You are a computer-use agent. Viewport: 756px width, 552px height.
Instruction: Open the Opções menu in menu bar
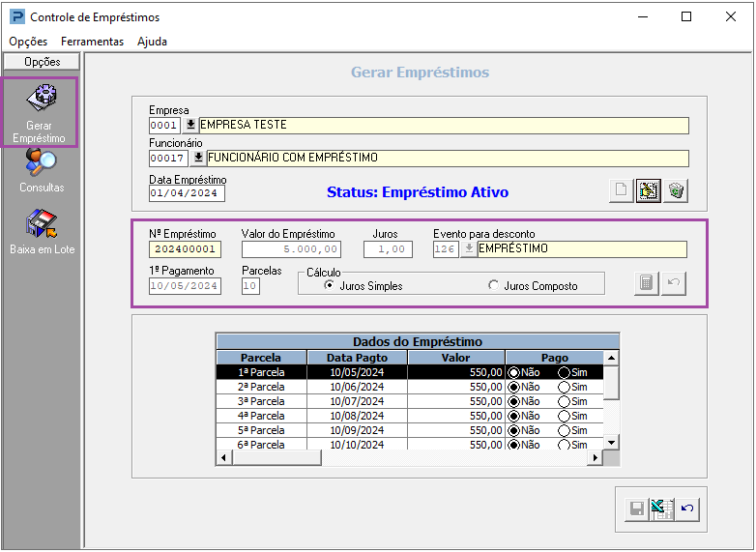(x=28, y=42)
